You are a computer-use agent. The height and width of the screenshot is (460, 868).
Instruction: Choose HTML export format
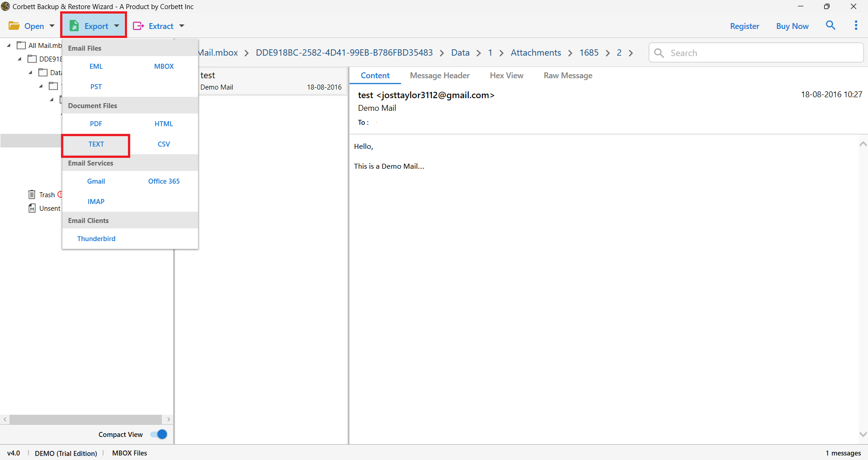coord(164,123)
